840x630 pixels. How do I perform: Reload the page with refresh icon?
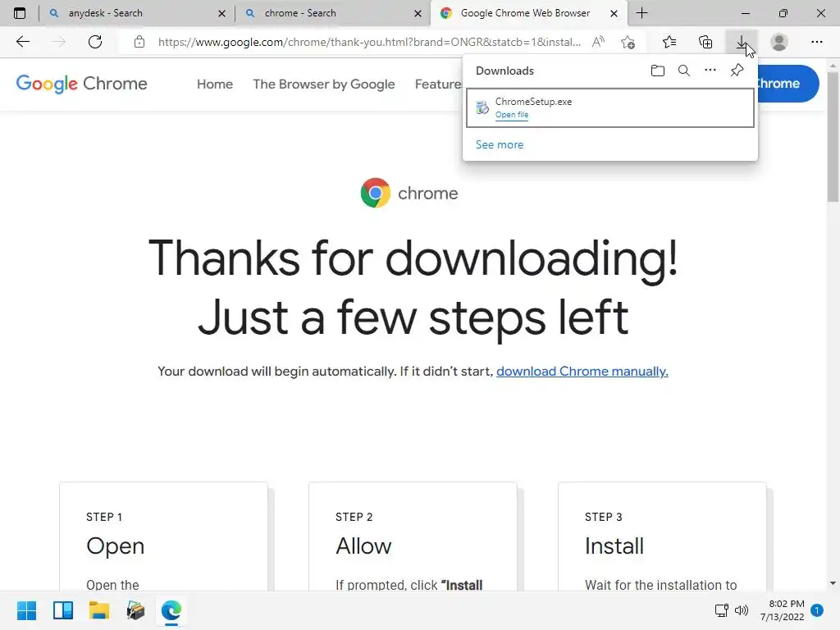[95, 42]
